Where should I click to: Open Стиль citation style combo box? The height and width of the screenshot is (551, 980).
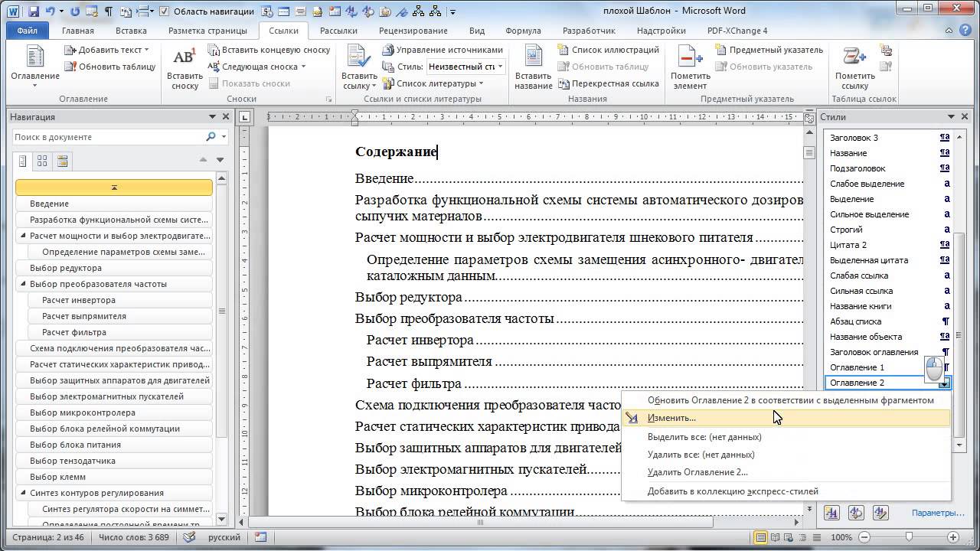[x=465, y=67]
